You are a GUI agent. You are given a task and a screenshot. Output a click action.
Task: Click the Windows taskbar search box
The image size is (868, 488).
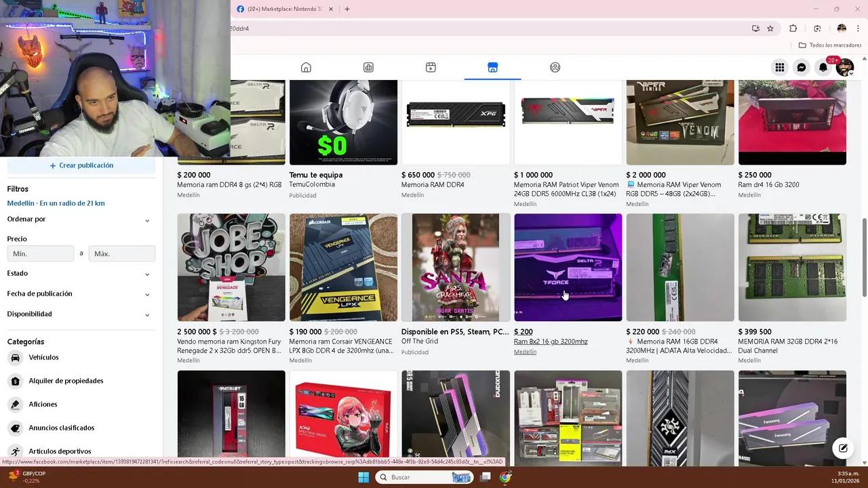coord(425,477)
